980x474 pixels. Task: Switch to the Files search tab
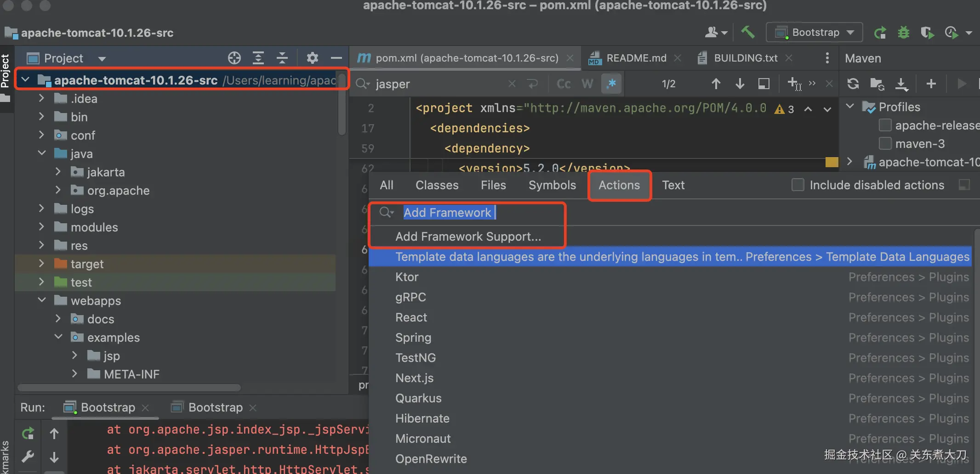pos(493,185)
